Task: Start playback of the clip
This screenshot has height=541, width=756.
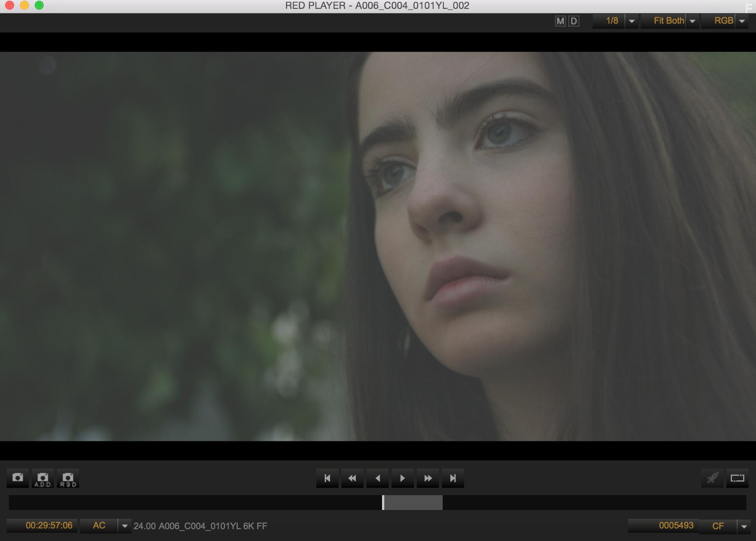Action: 403,478
